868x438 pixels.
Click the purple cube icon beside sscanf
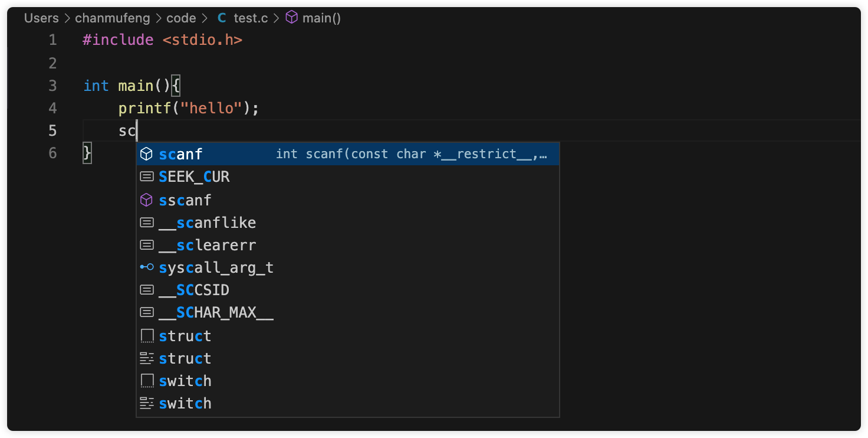tap(146, 200)
